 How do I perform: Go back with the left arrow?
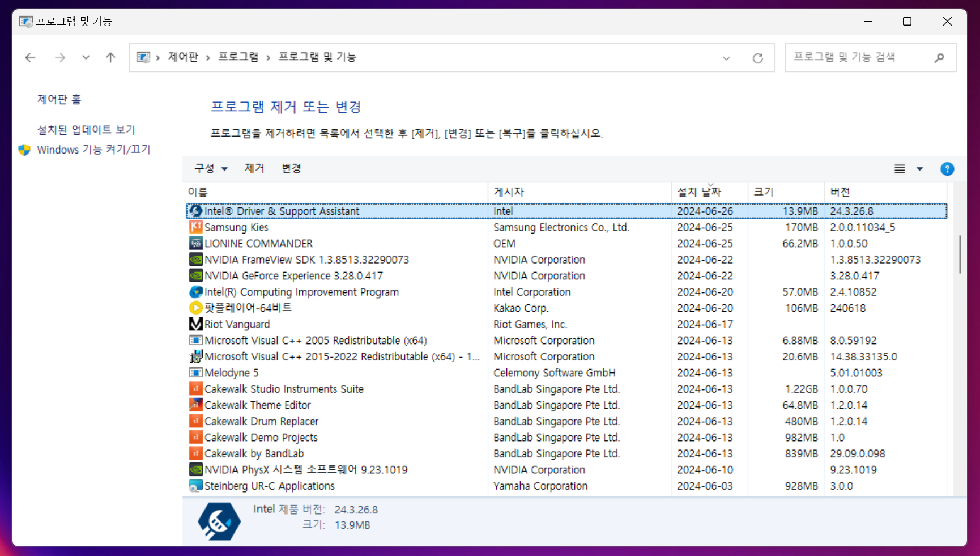[30, 57]
